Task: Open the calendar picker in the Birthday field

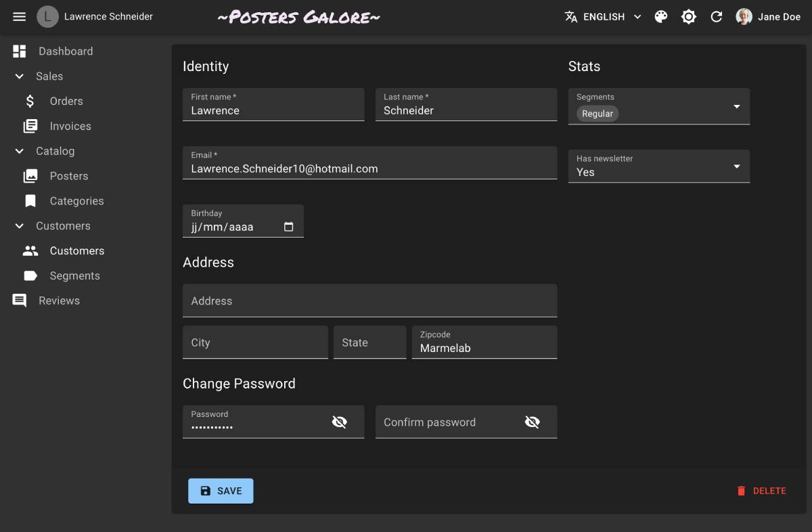Action: tap(289, 227)
